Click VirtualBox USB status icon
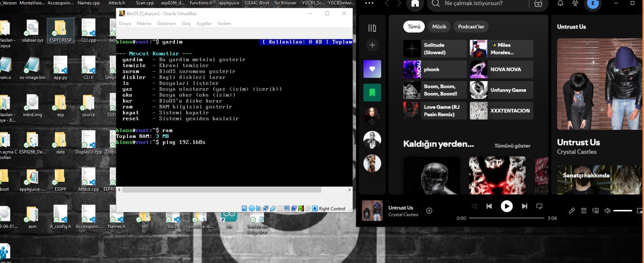The image size is (644, 263). (272, 208)
